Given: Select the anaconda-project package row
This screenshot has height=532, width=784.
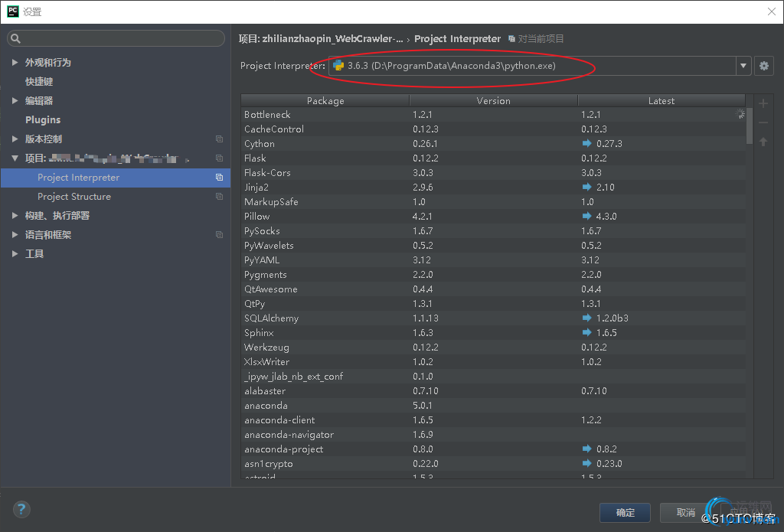Looking at the screenshot, I should [x=493, y=449].
